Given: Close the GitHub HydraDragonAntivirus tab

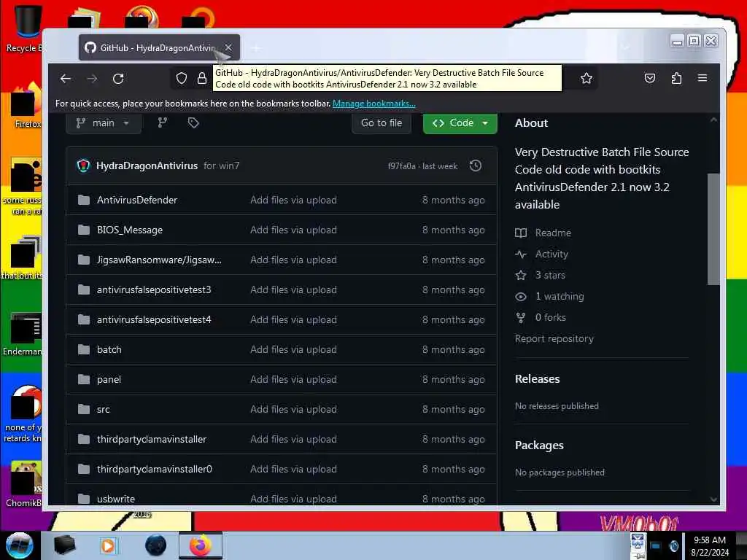Looking at the screenshot, I should (228, 47).
